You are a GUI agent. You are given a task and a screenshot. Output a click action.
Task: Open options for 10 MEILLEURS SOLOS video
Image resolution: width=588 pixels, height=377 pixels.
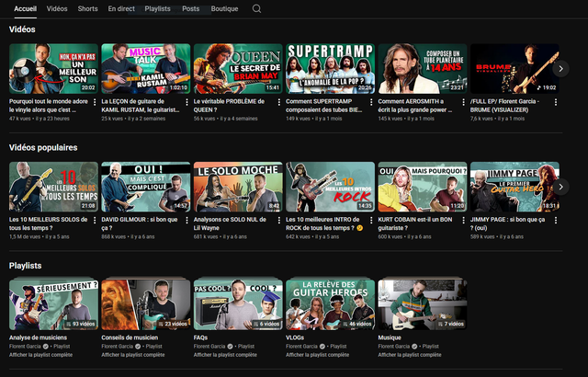(x=95, y=220)
